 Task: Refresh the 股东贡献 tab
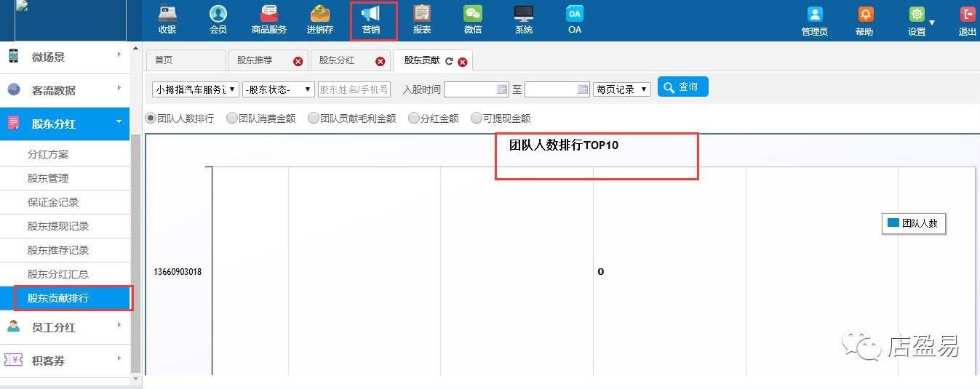tap(449, 61)
